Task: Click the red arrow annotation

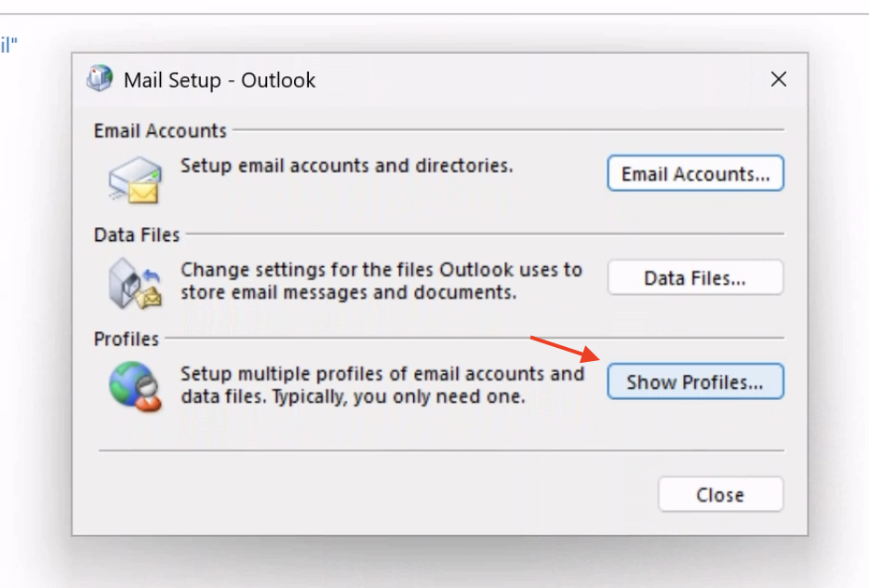Action: pos(566,349)
